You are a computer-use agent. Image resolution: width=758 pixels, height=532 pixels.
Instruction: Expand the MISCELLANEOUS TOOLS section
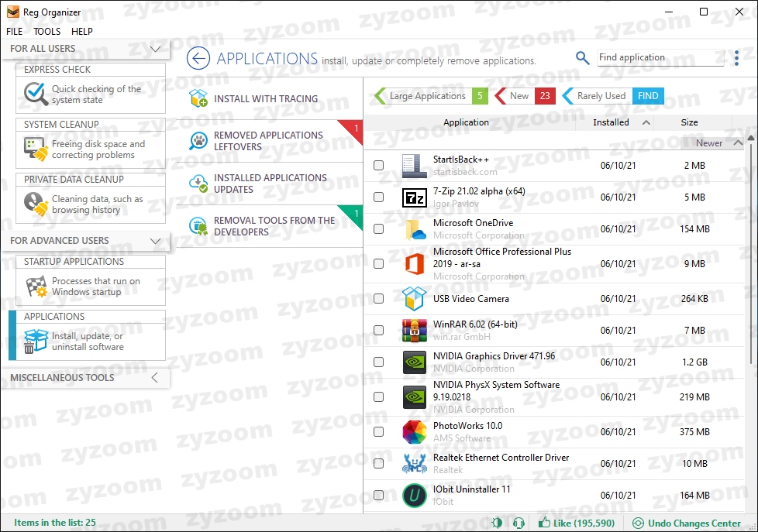click(155, 378)
